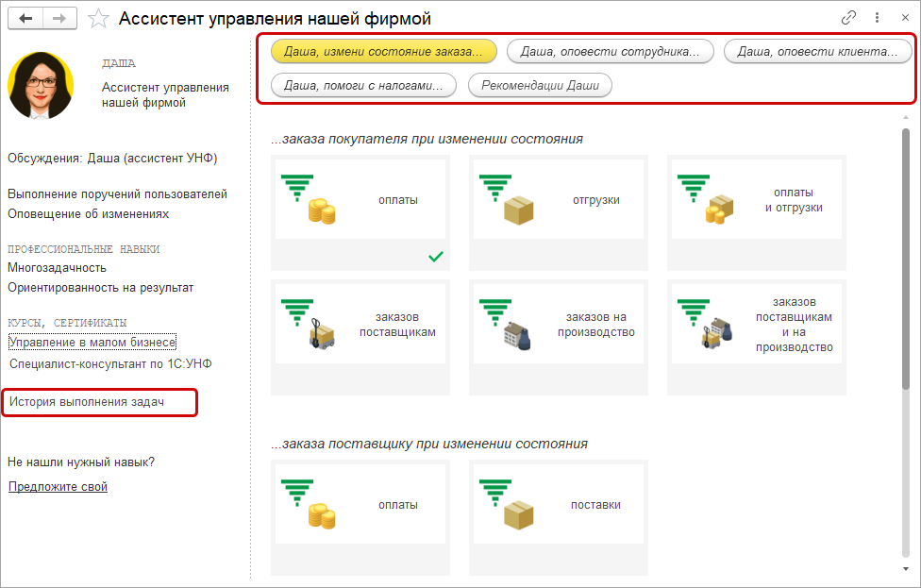Click 'отгрузки' label in customer order section

click(x=596, y=200)
